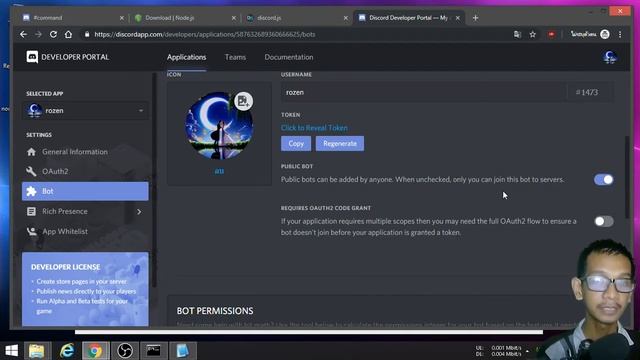Click the link text under the bot avatar
The height and width of the screenshot is (360, 640).
coord(219,171)
